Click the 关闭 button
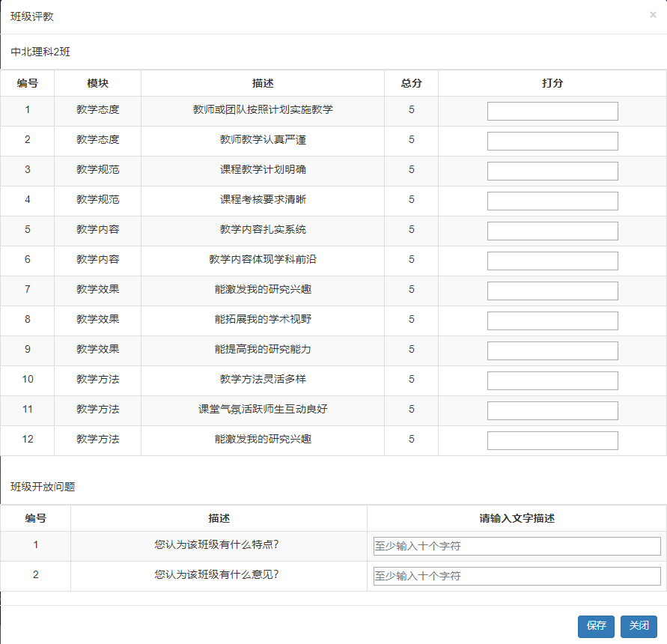 pyautogui.click(x=639, y=626)
